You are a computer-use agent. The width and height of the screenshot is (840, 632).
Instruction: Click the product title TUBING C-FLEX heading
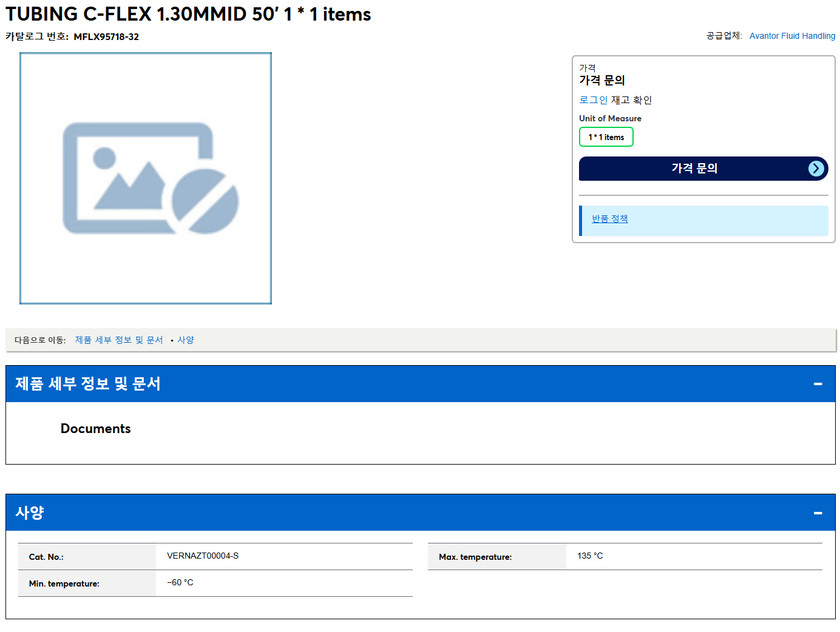(188, 14)
